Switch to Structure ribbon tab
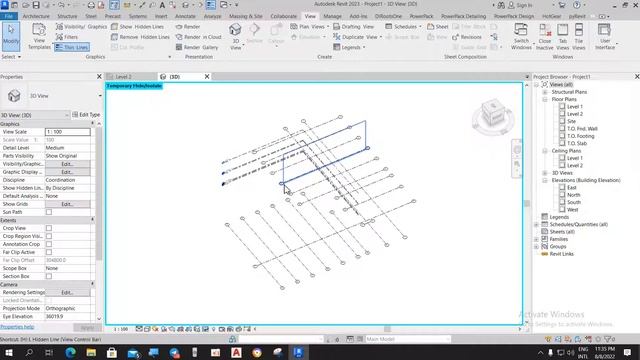640x360 pixels. (x=67, y=16)
